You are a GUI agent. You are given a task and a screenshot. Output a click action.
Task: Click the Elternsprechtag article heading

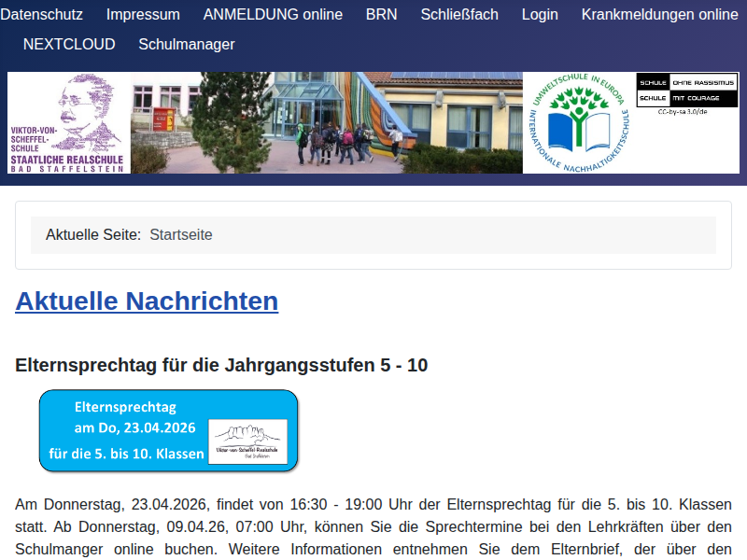(x=221, y=365)
